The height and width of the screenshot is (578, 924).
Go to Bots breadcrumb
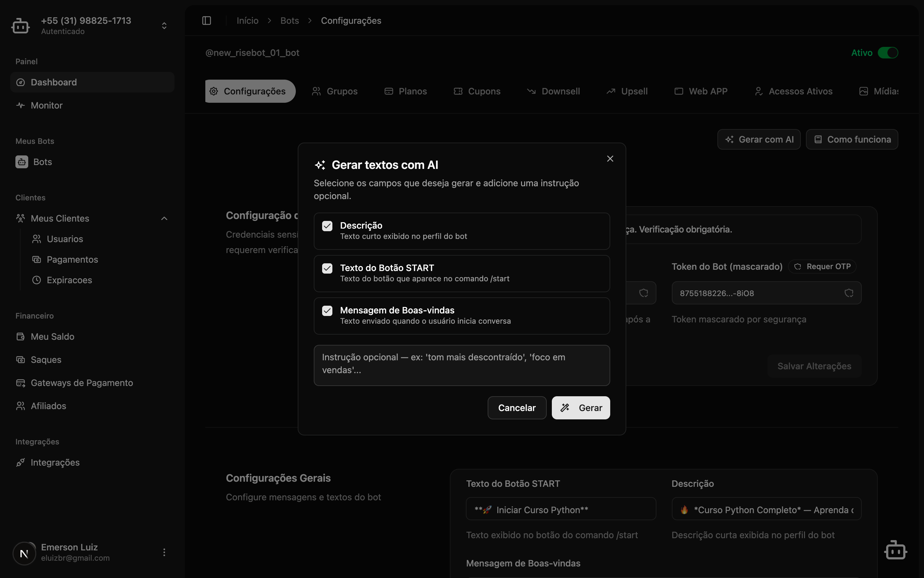pos(289,21)
